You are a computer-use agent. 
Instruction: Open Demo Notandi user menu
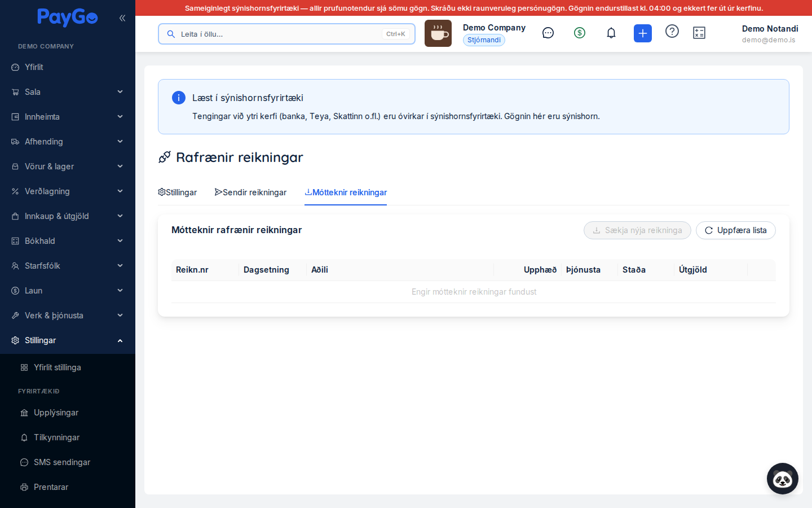pyautogui.click(x=770, y=33)
